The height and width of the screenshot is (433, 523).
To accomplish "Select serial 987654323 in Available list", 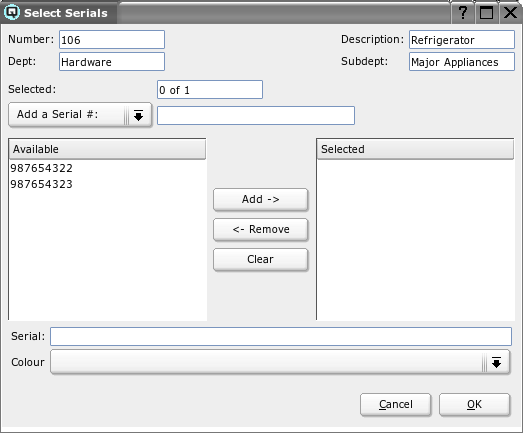I will 41,184.
